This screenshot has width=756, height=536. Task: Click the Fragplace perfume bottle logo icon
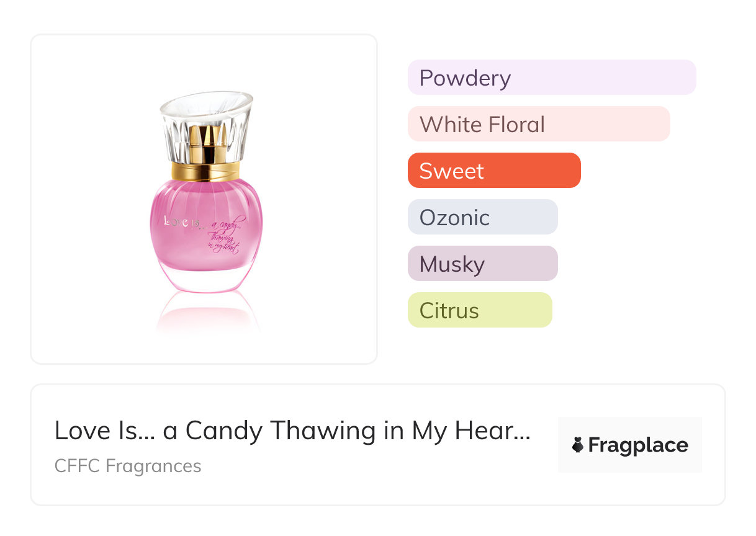578,445
